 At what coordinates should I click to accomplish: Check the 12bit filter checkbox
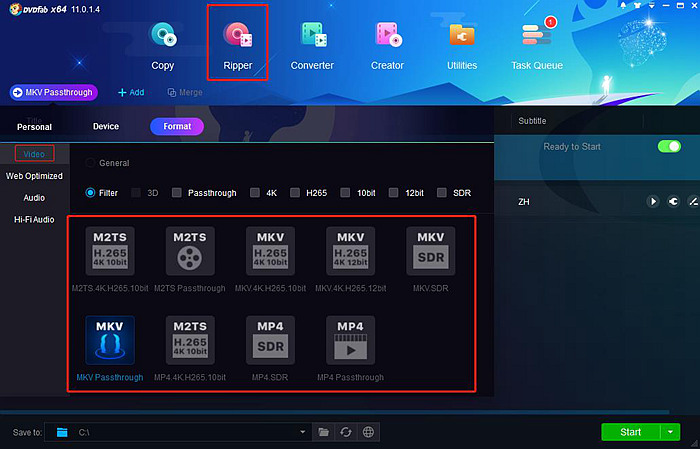pos(393,193)
